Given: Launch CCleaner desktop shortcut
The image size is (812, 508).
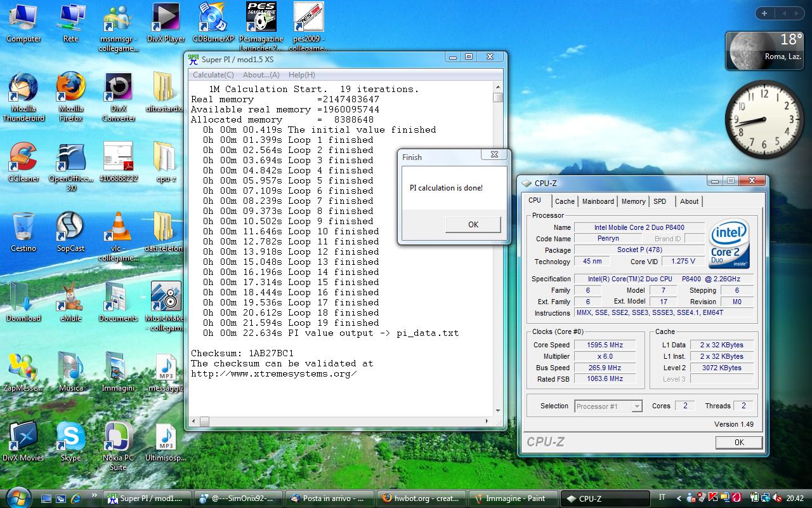Looking at the screenshot, I should pyautogui.click(x=23, y=162).
